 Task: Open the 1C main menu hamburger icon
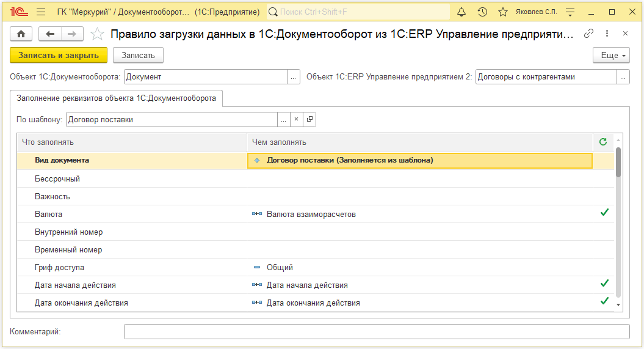click(x=41, y=12)
